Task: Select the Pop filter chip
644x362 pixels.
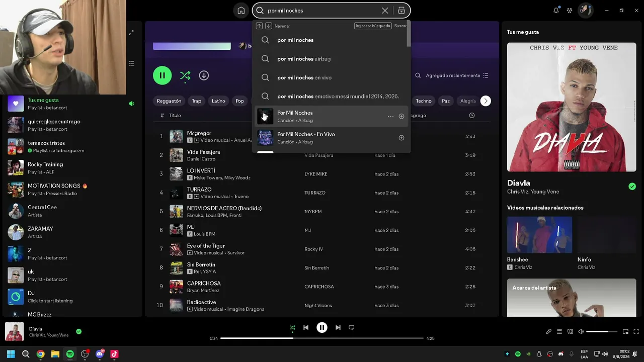Action: click(240, 101)
